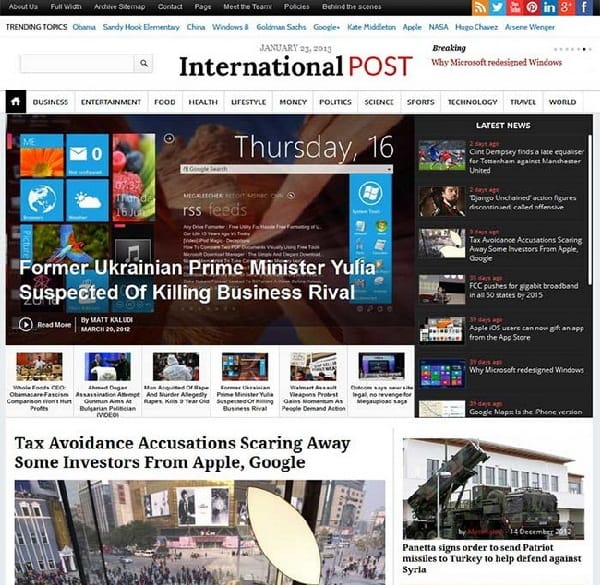Open the Technology category
600x585 pixels.
click(x=473, y=102)
